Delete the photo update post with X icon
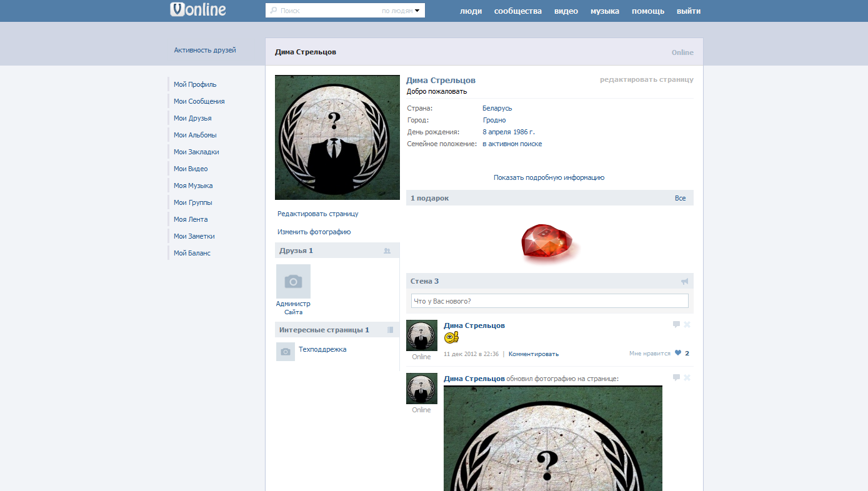 pos(687,377)
